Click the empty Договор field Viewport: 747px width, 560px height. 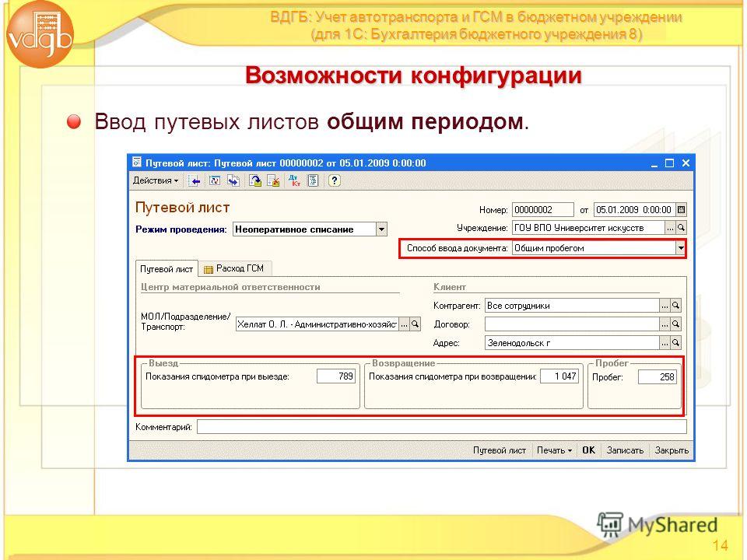click(572, 324)
